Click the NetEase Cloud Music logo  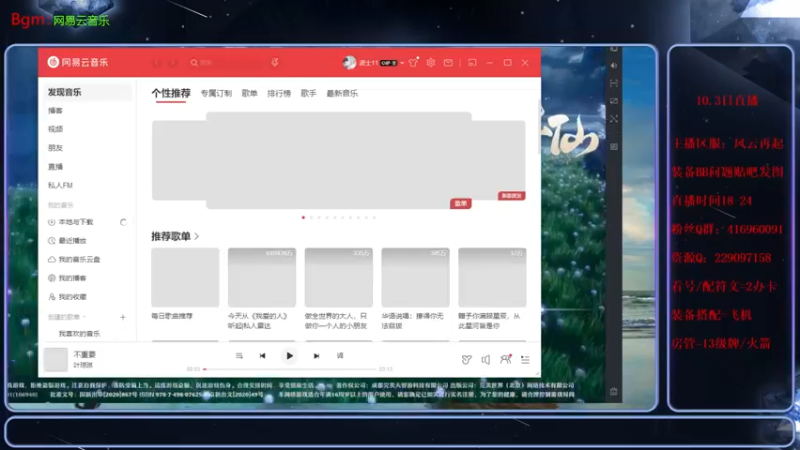click(x=78, y=62)
